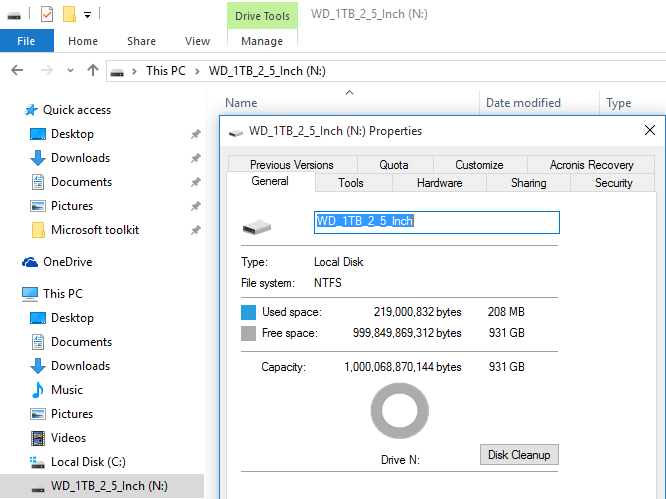Go up one level with Up arrow
Viewport: 666px width, 499px height.
tap(93, 70)
